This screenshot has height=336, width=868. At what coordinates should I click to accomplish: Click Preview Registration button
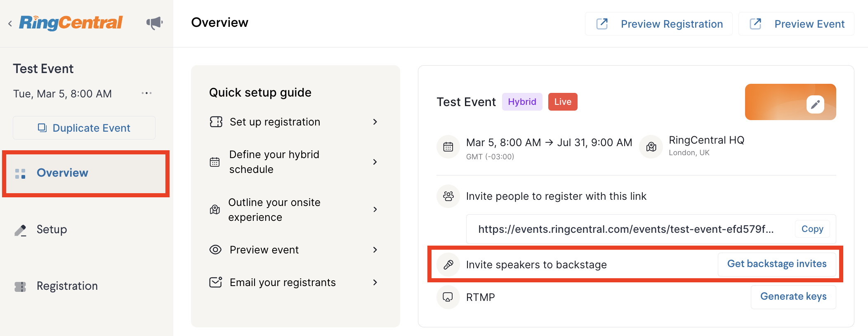659,24
